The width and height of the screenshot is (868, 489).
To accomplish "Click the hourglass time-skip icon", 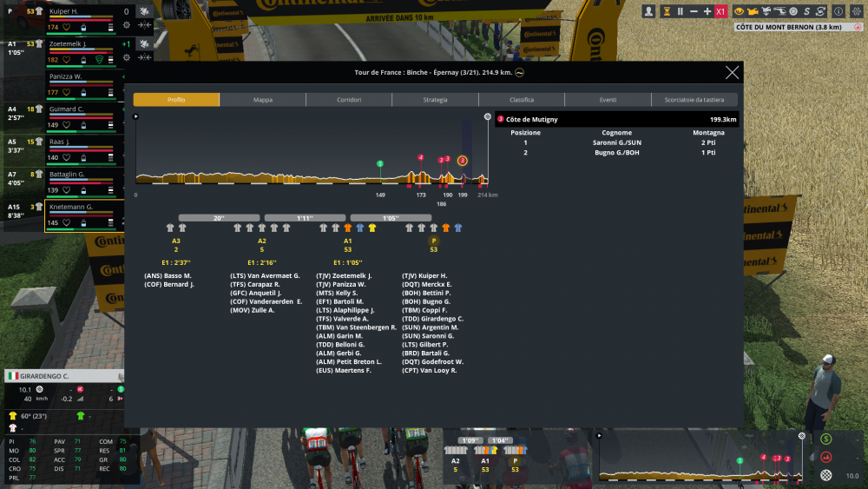I will click(x=667, y=11).
